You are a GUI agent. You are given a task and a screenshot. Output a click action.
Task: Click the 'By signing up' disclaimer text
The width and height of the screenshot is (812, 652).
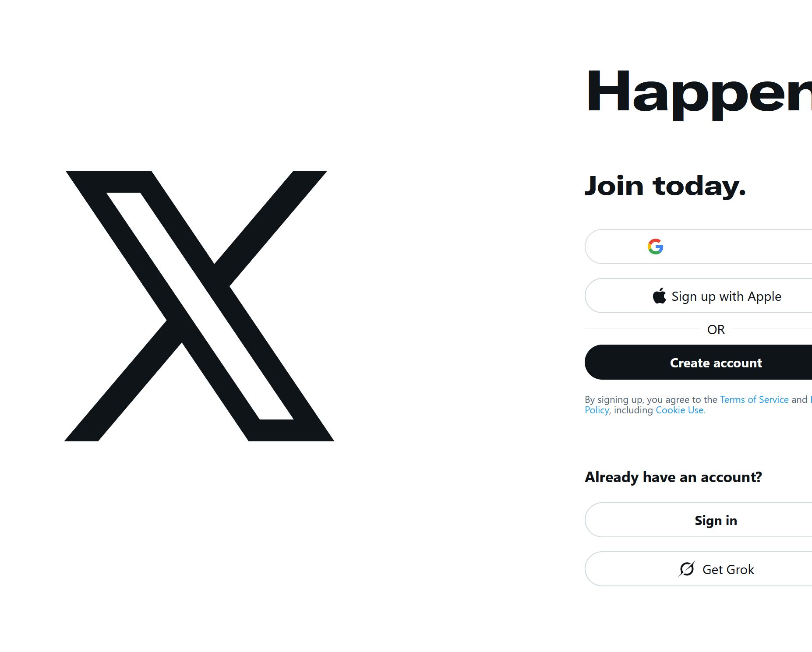pos(651,399)
